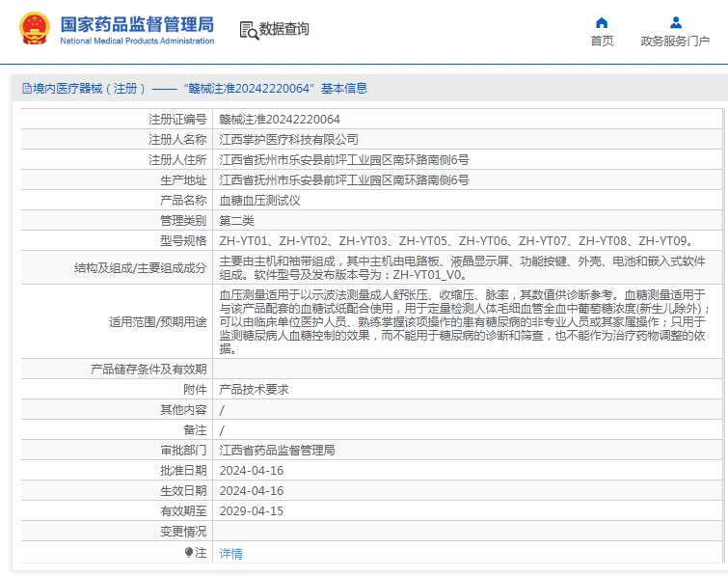
Task: Open 政务服务门户 link text
Action: pos(675,41)
